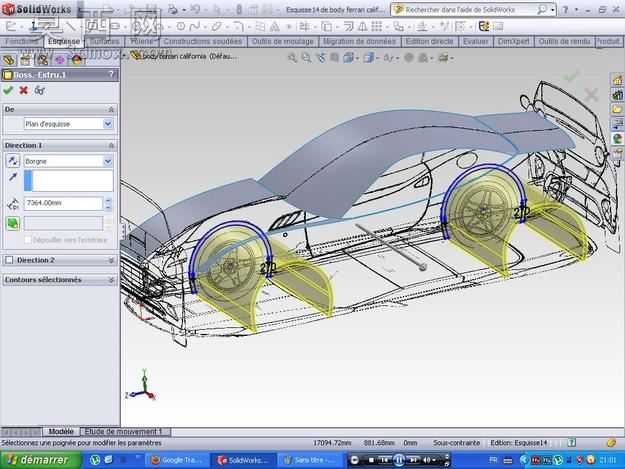Click Section View icon
This screenshot has width=625, height=469.
coord(334,58)
